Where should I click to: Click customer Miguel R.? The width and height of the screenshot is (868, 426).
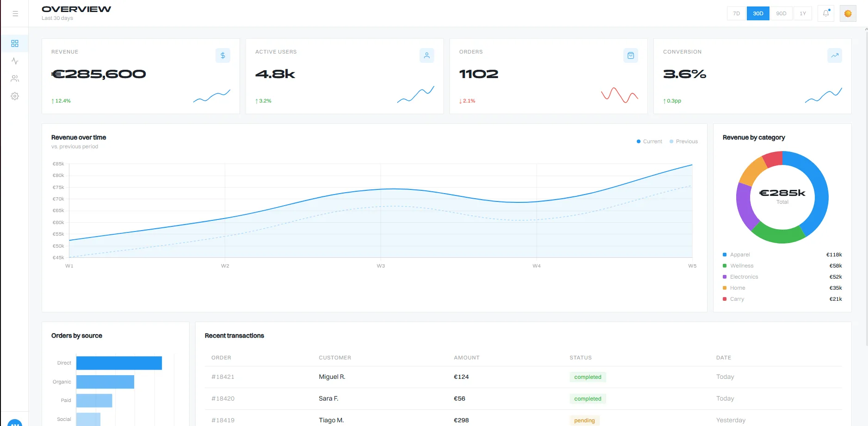tap(332, 377)
